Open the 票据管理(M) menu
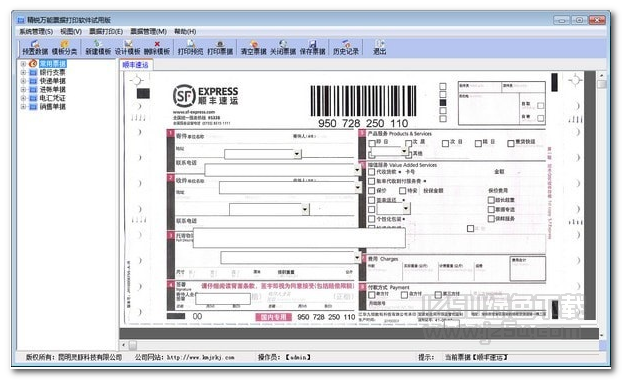The height and width of the screenshot is (380, 622). (149, 31)
